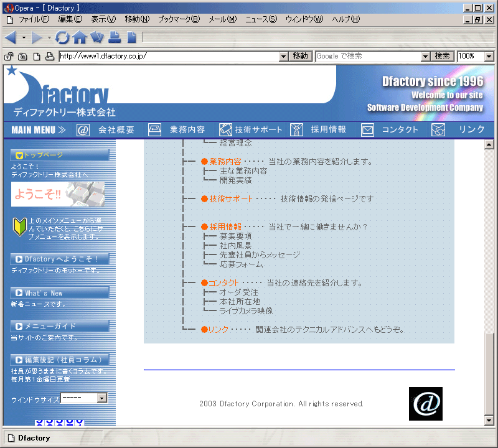The height and width of the screenshot is (448, 498).
Task: Click the 本社所在地 sitemap entry
Action: [x=240, y=302]
